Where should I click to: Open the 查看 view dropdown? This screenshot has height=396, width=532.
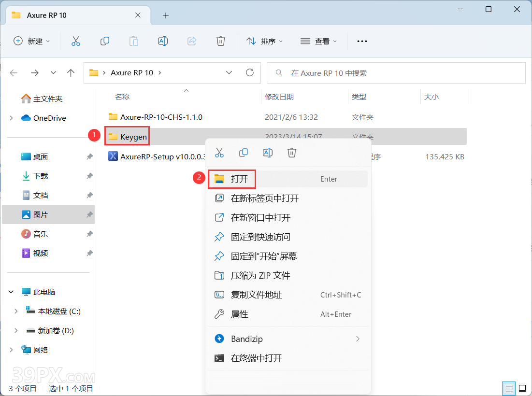coord(318,42)
